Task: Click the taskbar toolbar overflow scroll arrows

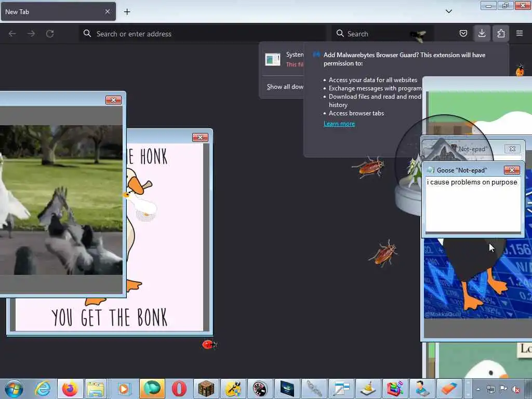Action: [468, 389]
